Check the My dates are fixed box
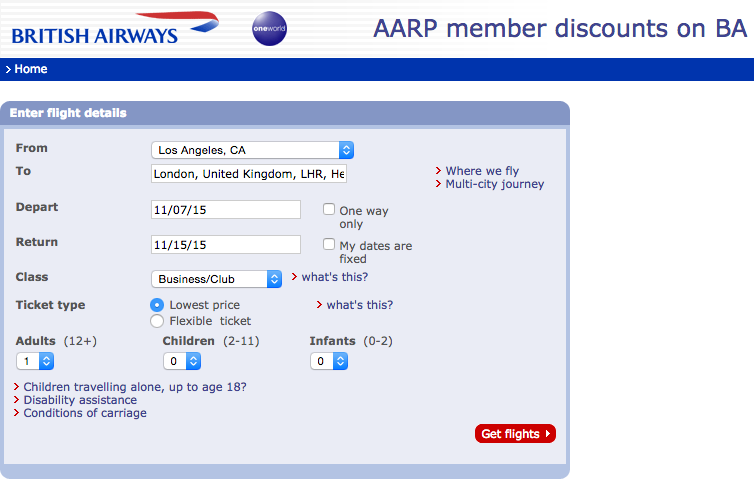Screen dimensions: 754x482 329,245
